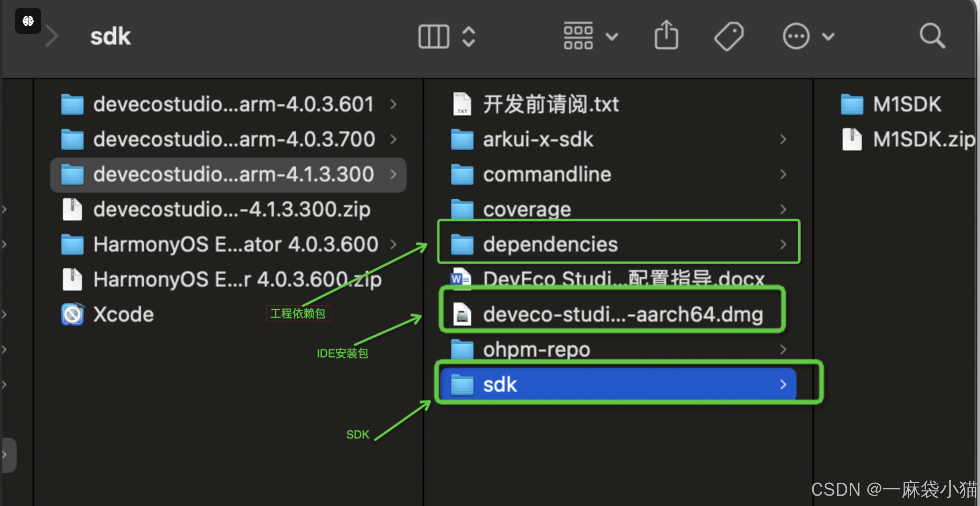Screen dimensions: 980x506
Task: Select the coverage folder
Action: coord(527,209)
